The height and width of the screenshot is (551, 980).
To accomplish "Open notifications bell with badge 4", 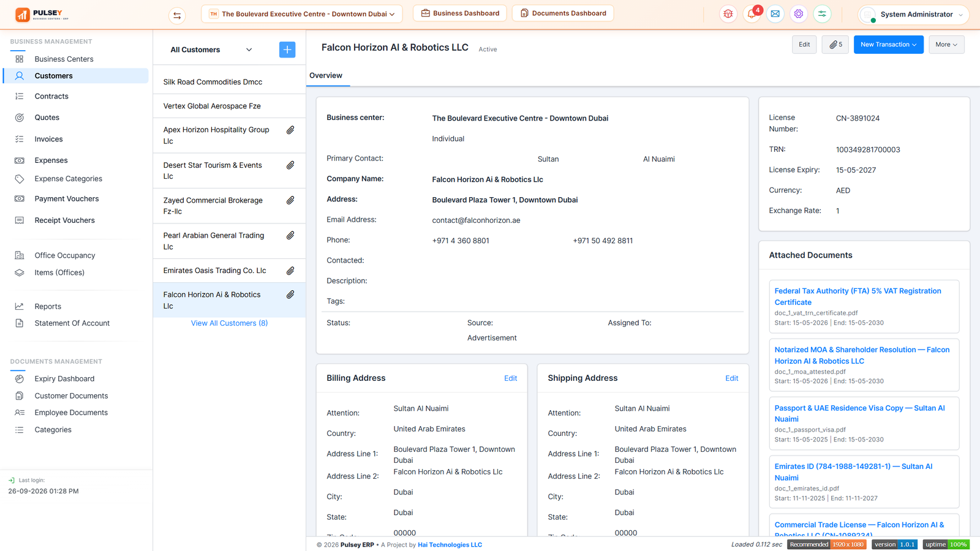I will 752,14.
